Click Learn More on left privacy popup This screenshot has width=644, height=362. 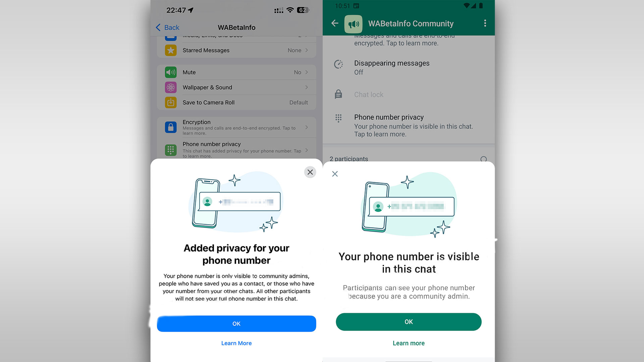[x=236, y=343]
